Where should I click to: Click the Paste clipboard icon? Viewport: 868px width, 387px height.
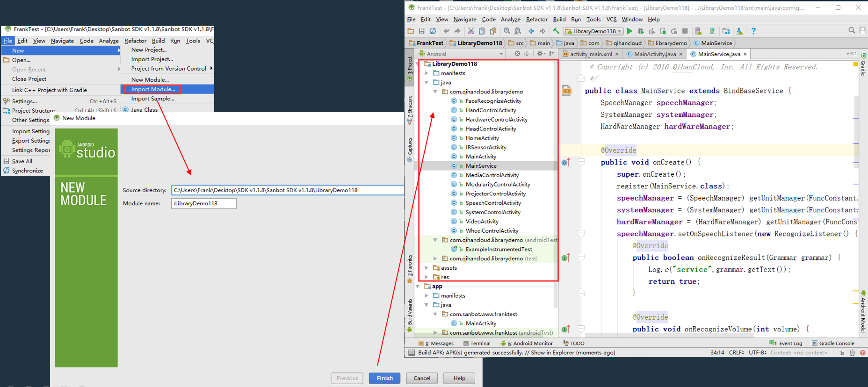point(493,31)
